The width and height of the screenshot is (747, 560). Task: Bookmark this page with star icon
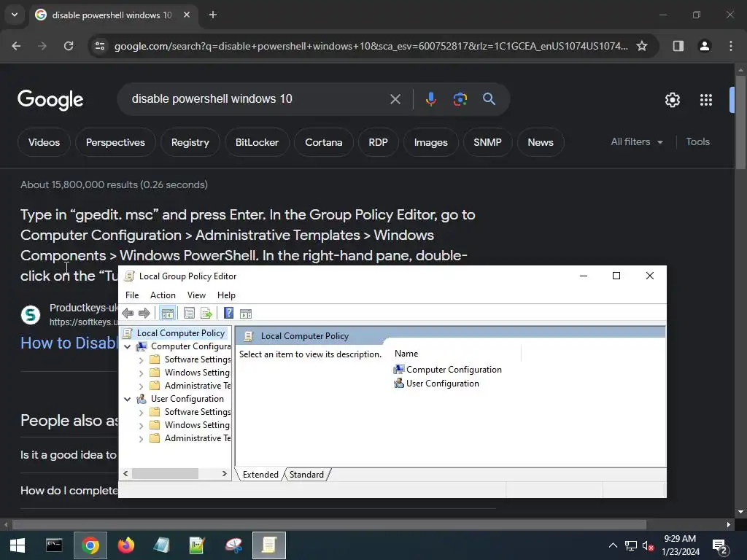pos(642,46)
